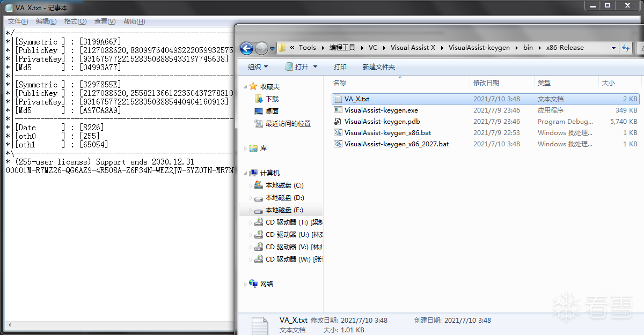Click the VisualAssist-keygen.exe application icon
The width and height of the screenshot is (644, 335).
(x=338, y=110)
